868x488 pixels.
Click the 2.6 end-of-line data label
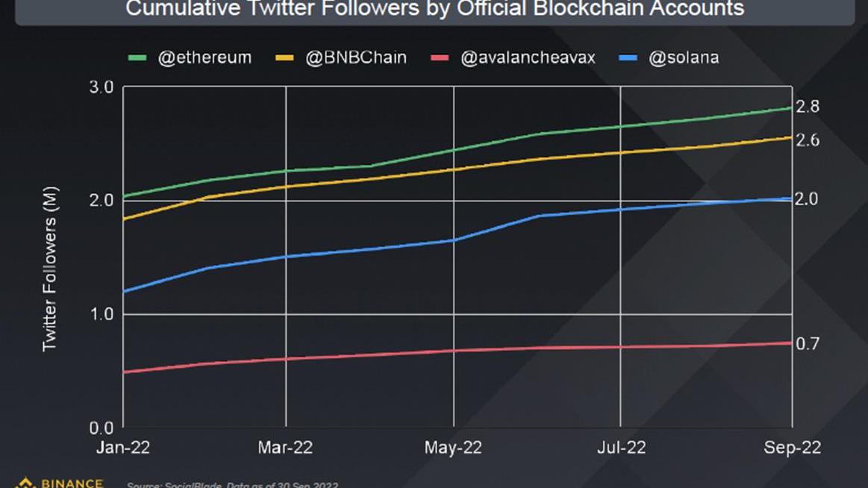(x=808, y=140)
